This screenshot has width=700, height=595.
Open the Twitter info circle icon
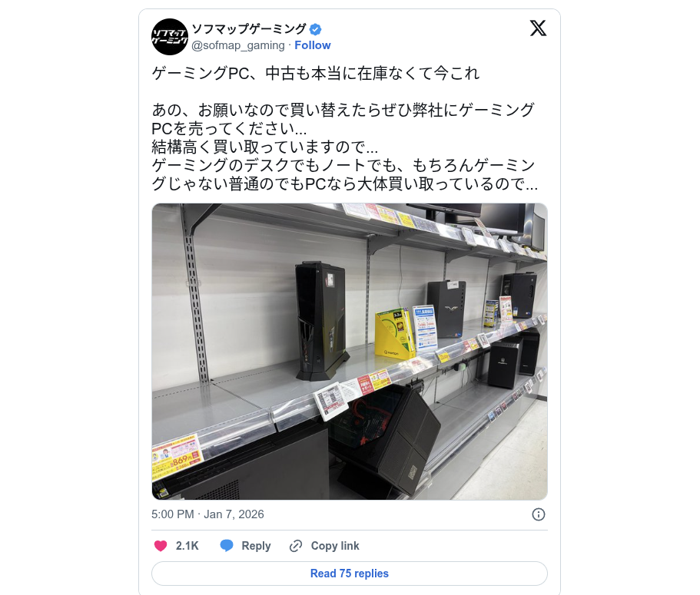[x=539, y=514]
